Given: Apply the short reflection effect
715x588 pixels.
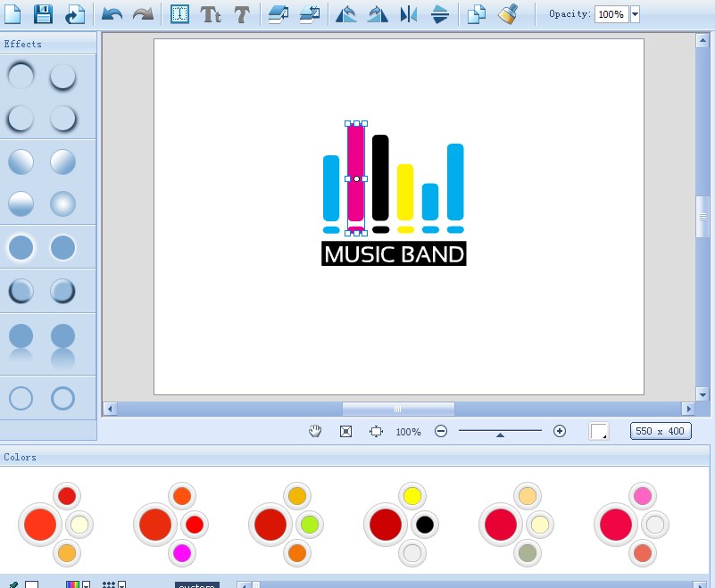Looking at the screenshot, I should 21,342.
